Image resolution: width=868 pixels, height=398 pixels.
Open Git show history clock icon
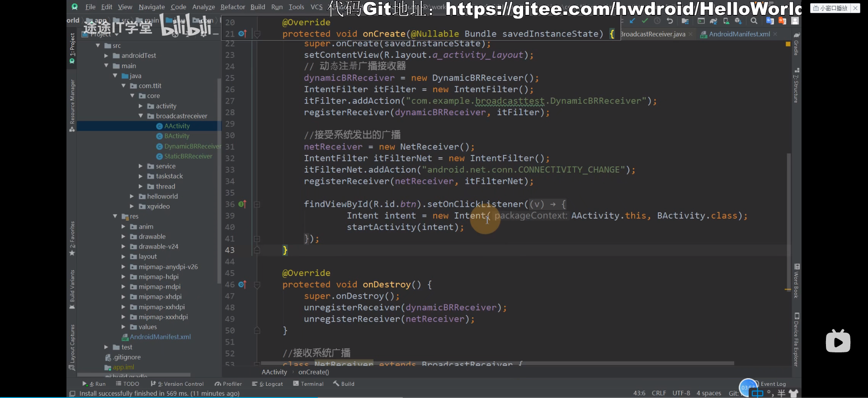[657, 21]
